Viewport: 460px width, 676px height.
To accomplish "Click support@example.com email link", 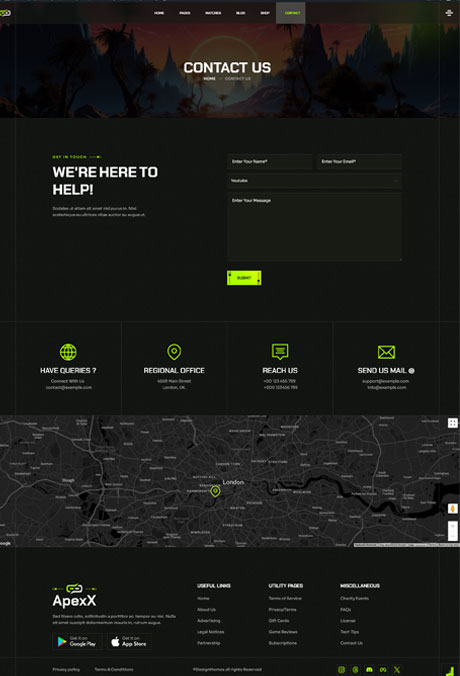I will pyautogui.click(x=385, y=381).
